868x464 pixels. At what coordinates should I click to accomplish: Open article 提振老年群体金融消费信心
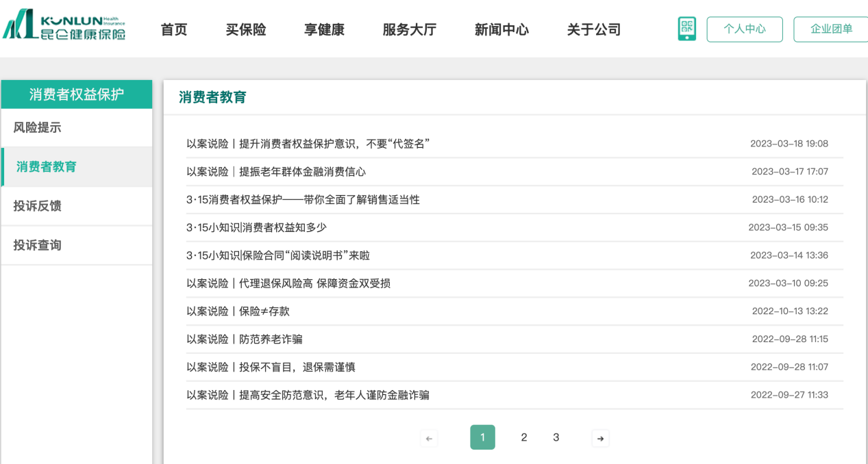click(276, 172)
